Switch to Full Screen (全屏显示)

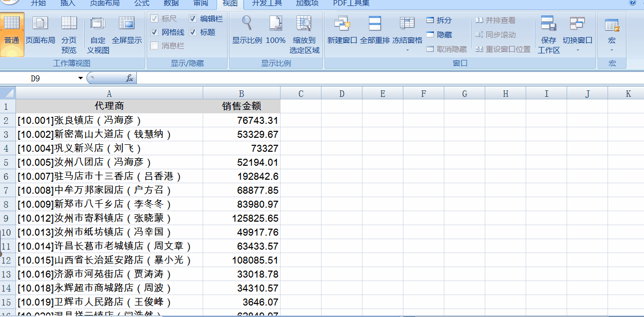127,30
